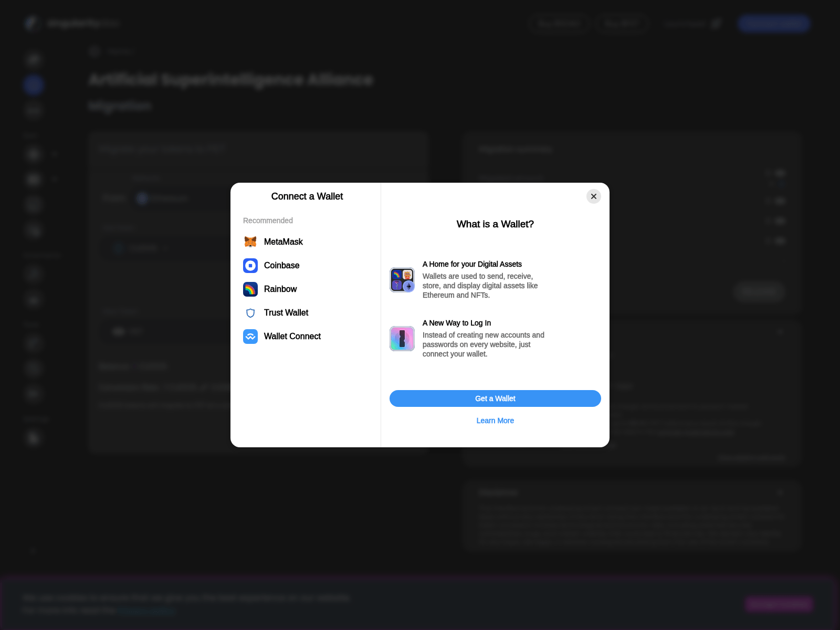Click the digital assets illustration icon
This screenshot has height=630, width=840.
pyautogui.click(x=402, y=280)
